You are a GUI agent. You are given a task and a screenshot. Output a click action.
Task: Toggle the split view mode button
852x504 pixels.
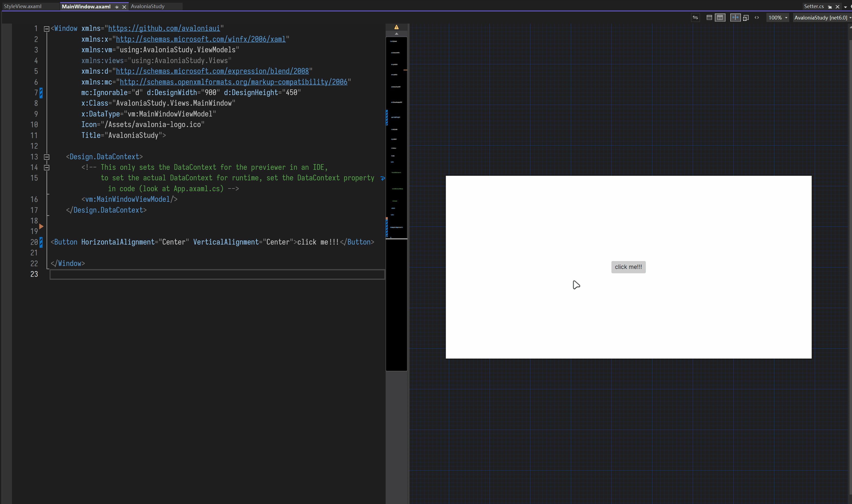pos(735,18)
